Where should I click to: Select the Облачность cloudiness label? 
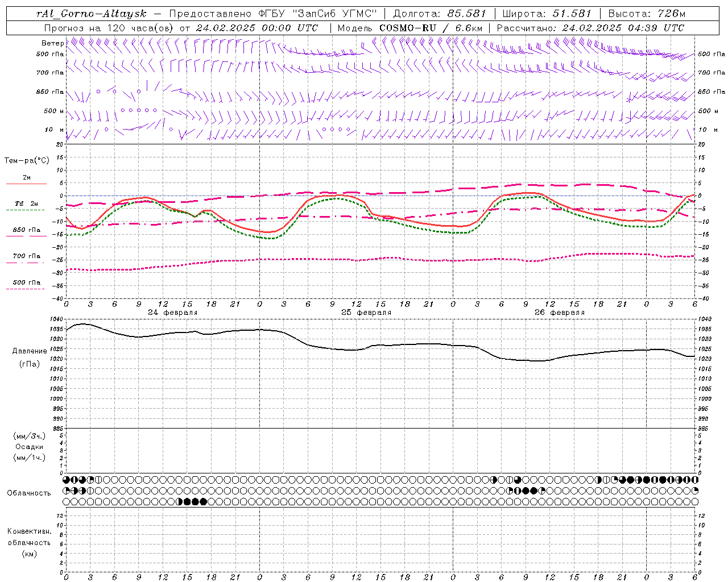pos(29,493)
